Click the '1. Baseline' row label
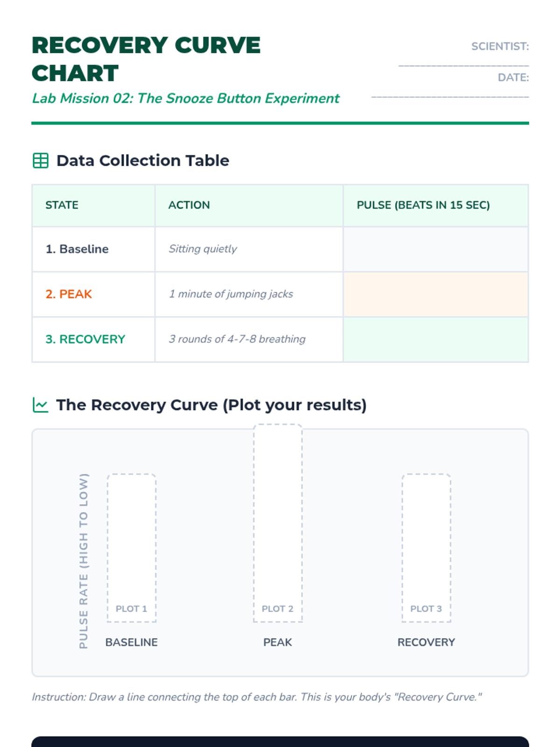 [x=77, y=249]
